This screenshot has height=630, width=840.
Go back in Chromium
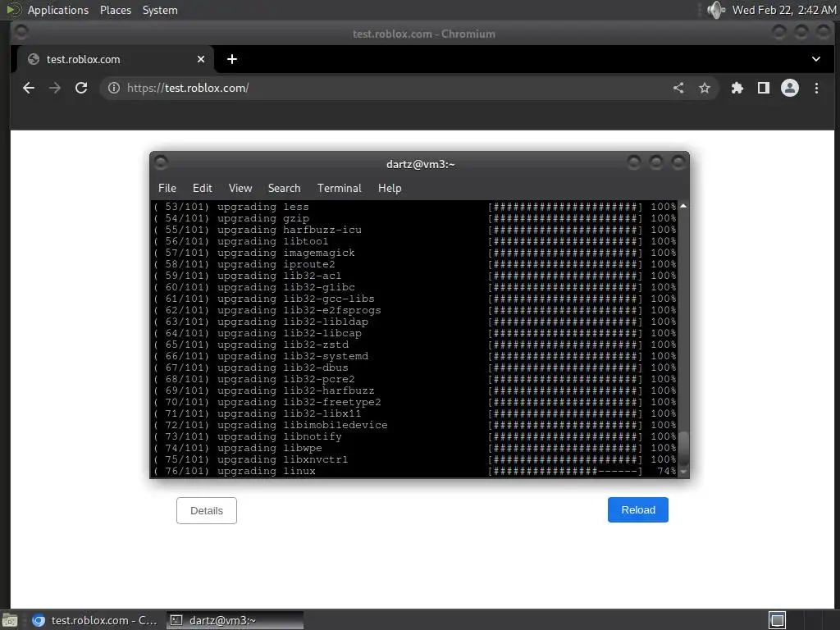click(x=29, y=88)
